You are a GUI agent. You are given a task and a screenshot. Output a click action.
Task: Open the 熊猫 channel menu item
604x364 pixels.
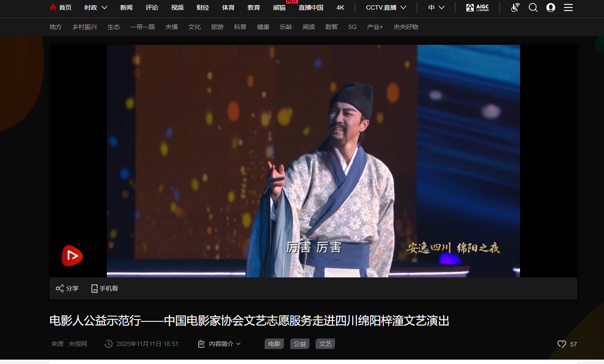point(279,7)
